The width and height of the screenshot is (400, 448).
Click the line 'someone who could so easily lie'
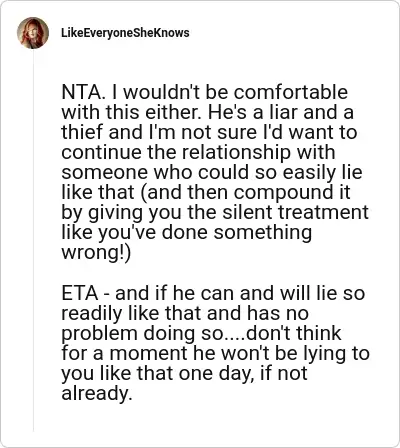click(212, 172)
